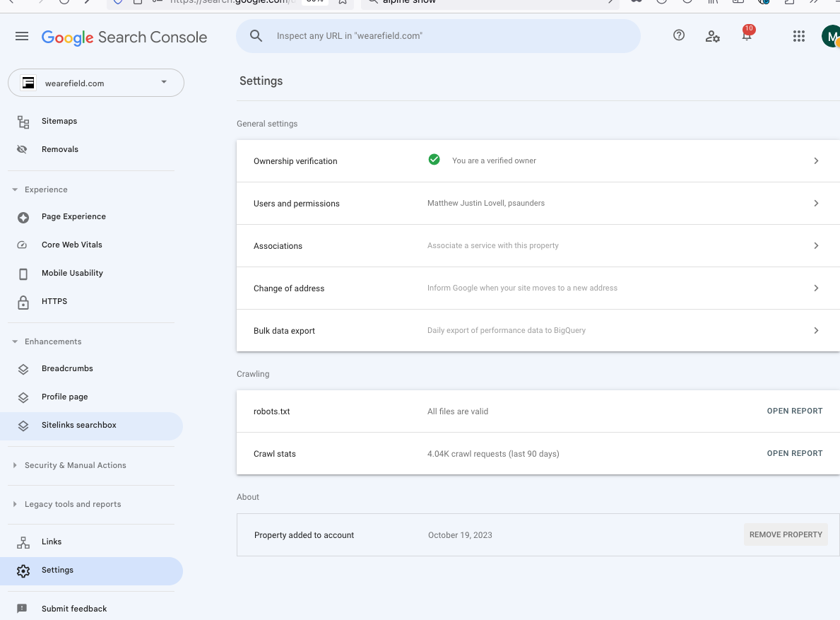Open the wearefield.com property dropdown
Viewport: 840px width, 620px height.
tap(96, 83)
